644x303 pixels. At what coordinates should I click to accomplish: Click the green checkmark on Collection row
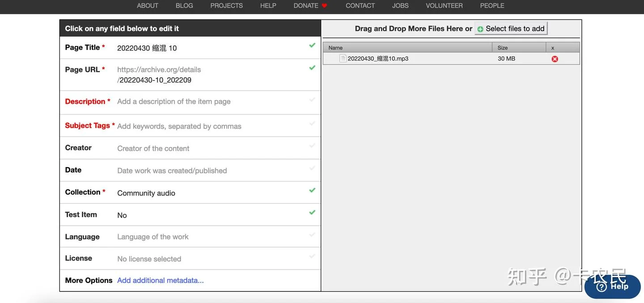click(312, 190)
